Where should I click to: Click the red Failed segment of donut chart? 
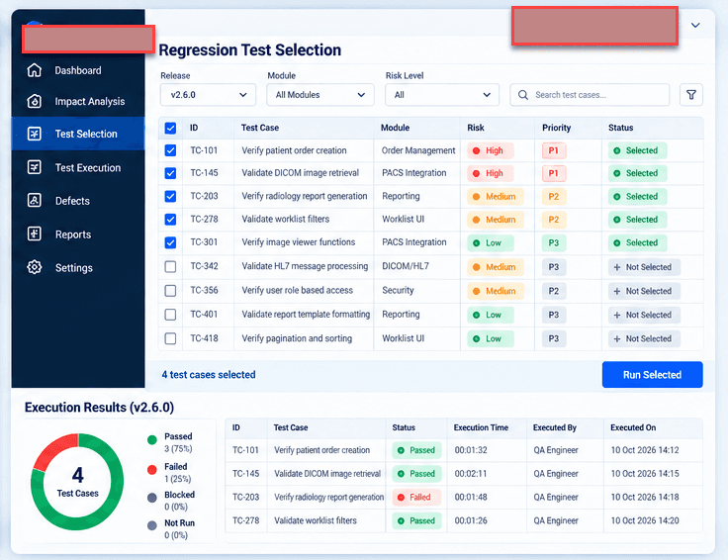pyautogui.click(x=52, y=449)
